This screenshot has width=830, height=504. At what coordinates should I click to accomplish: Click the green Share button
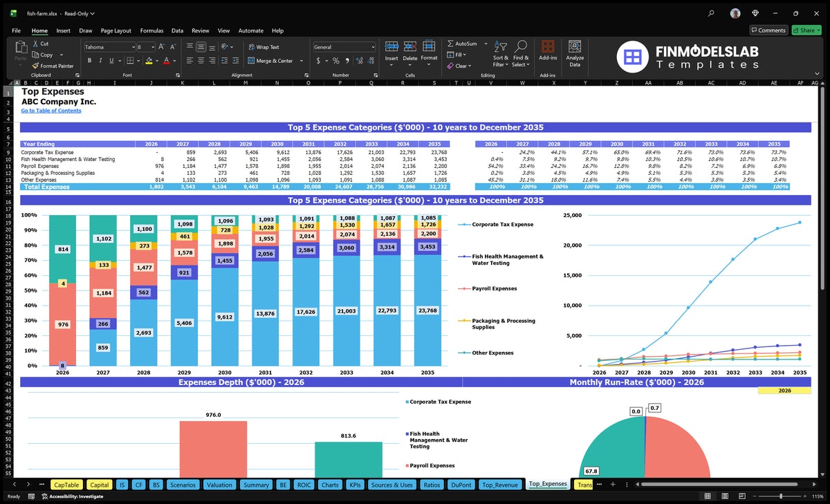(806, 30)
